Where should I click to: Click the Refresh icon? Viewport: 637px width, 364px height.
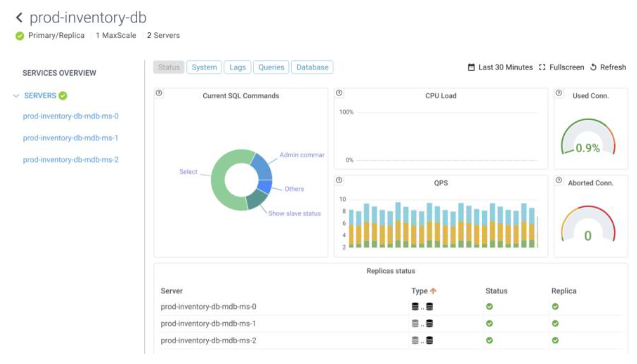tap(593, 67)
